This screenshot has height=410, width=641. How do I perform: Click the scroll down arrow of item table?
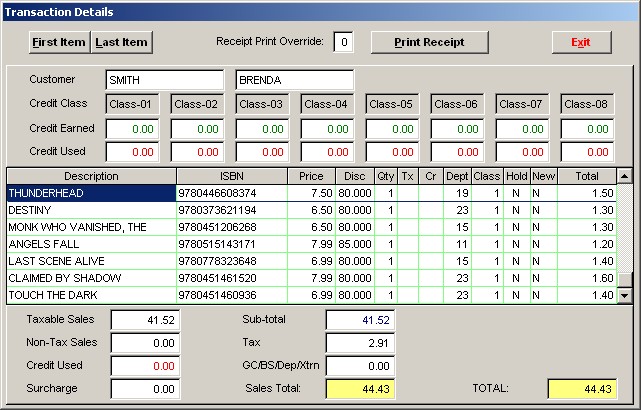tap(624, 295)
